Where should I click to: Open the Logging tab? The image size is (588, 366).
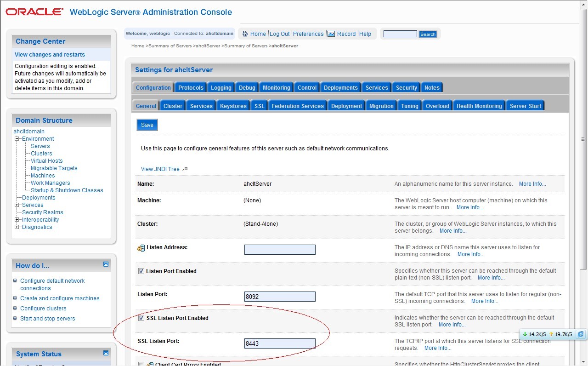point(221,88)
